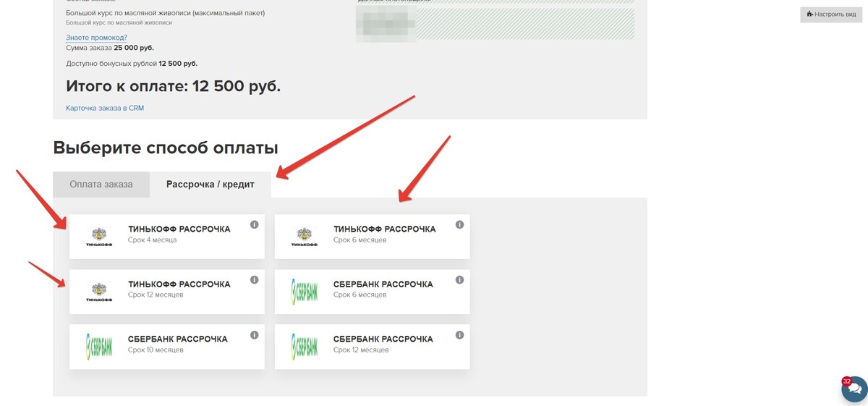Click Tinkoff logo on 6-month card

pos(305,236)
